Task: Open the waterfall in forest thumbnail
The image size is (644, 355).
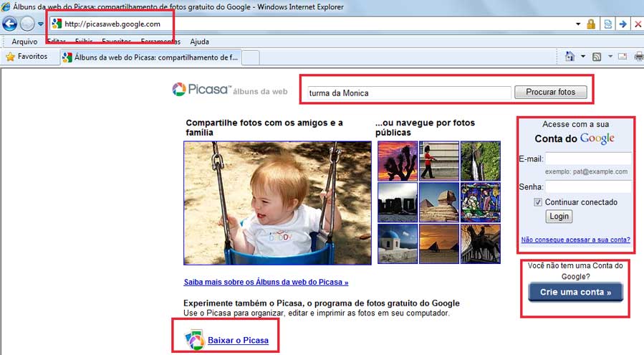Action: 481,161
